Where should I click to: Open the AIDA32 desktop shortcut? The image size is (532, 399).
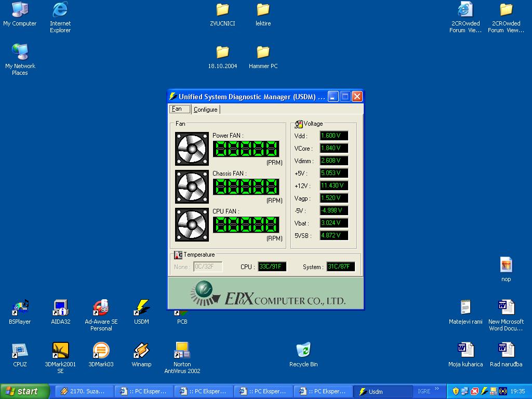(61, 309)
